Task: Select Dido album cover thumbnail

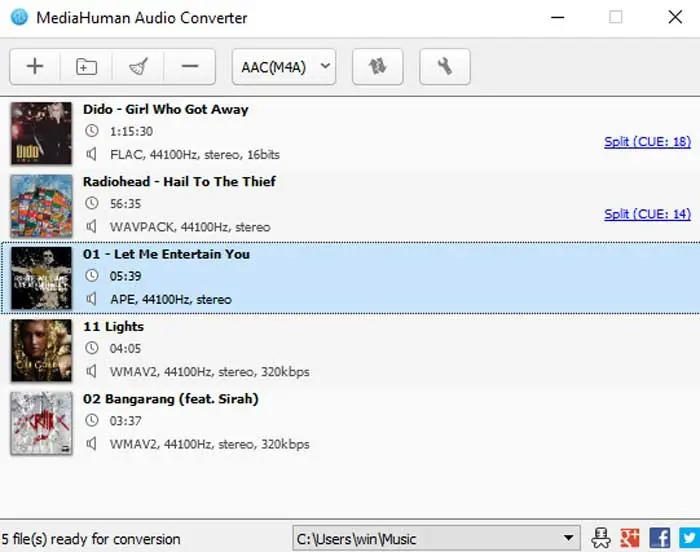Action: click(x=41, y=133)
